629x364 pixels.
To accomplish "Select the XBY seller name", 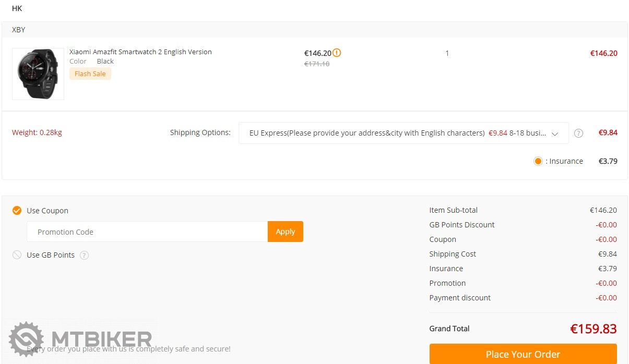I will click(19, 30).
